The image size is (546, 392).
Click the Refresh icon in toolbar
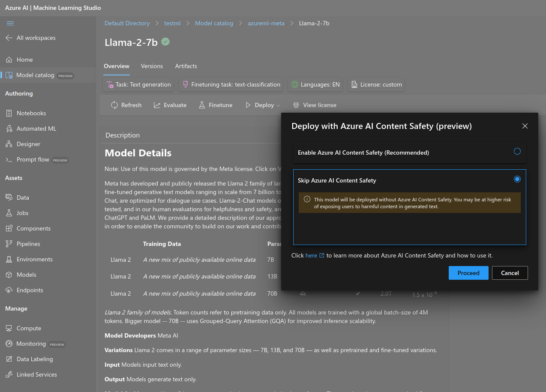pyautogui.click(x=114, y=105)
